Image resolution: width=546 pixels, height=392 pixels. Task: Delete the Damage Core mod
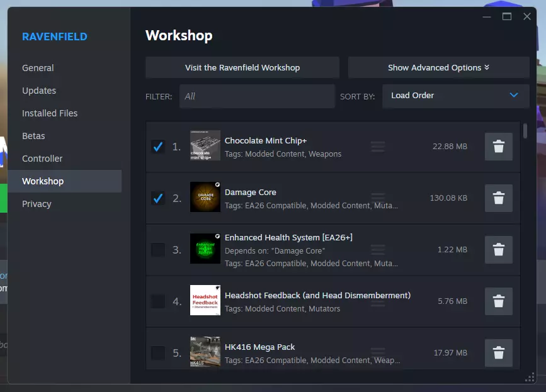[x=498, y=198]
